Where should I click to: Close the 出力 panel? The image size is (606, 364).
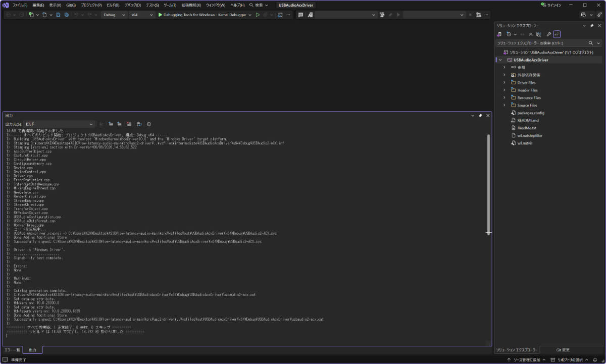488,116
